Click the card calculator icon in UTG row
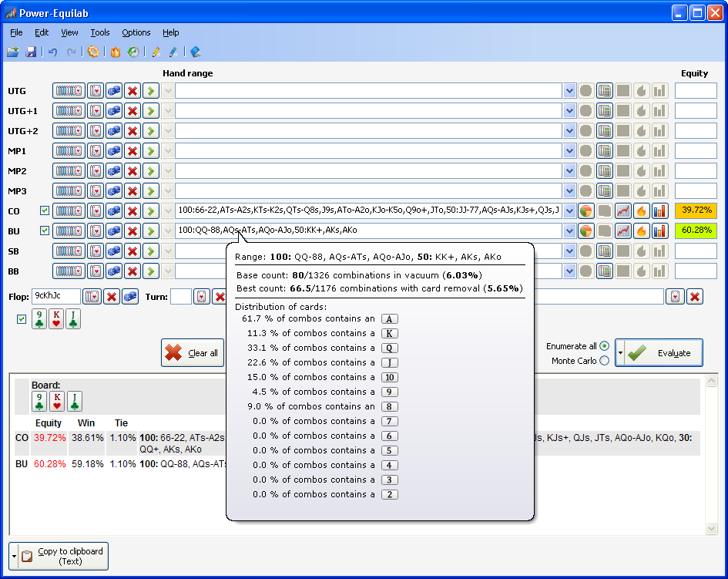This screenshot has height=579, width=728. [x=605, y=91]
